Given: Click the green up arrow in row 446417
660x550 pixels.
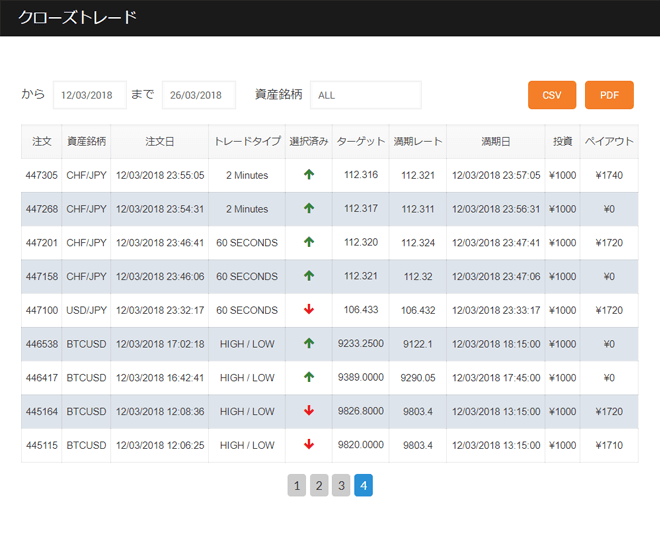Looking at the screenshot, I should pos(309,377).
